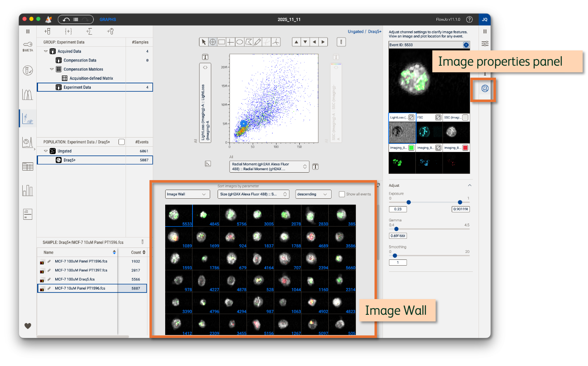Click the Gamma slider handle
Viewport: 588px width, 366px height.
(396, 229)
